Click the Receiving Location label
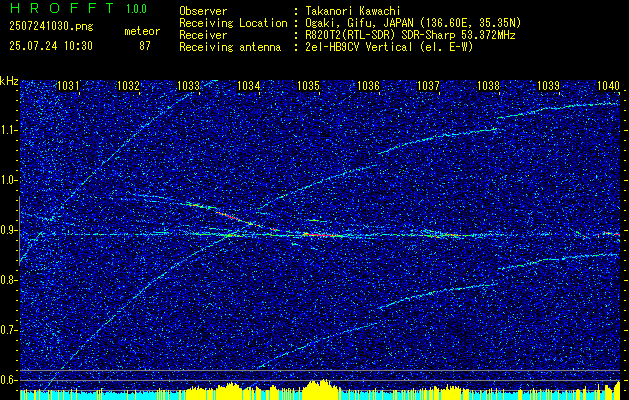This screenshot has height=400, width=629. click(233, 23)
